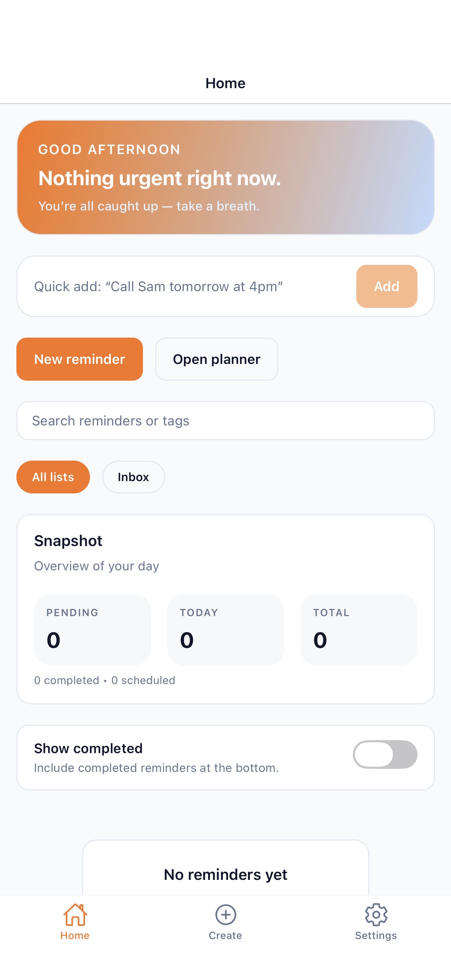The image size is (451, 980).
Task: Tap the completed and scheduled summary line
Action: [105, 680]
